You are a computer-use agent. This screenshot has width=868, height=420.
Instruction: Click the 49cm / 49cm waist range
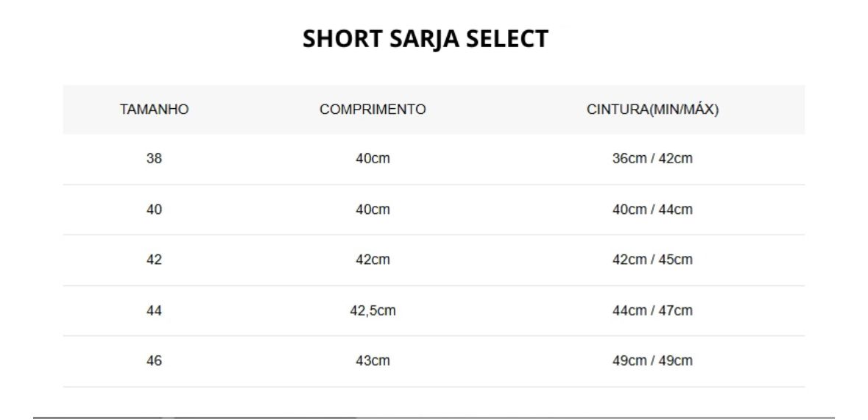(652, 361)
